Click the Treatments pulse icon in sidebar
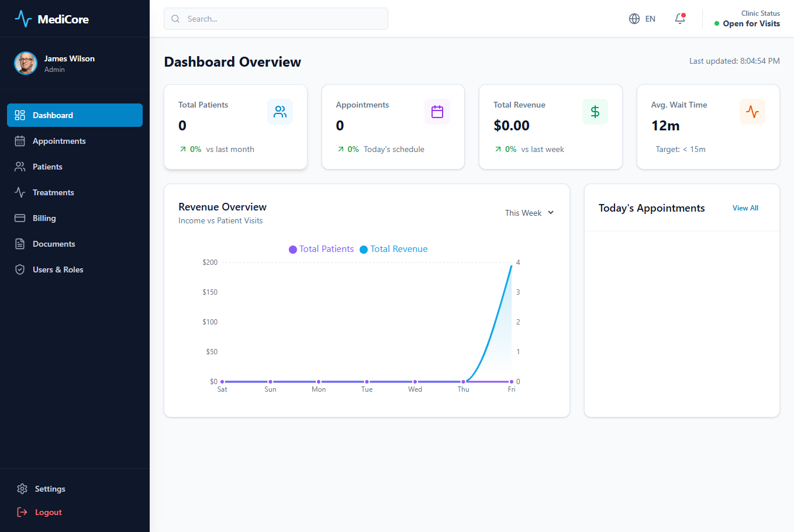 pyautogui.click(x=20, y=192)
